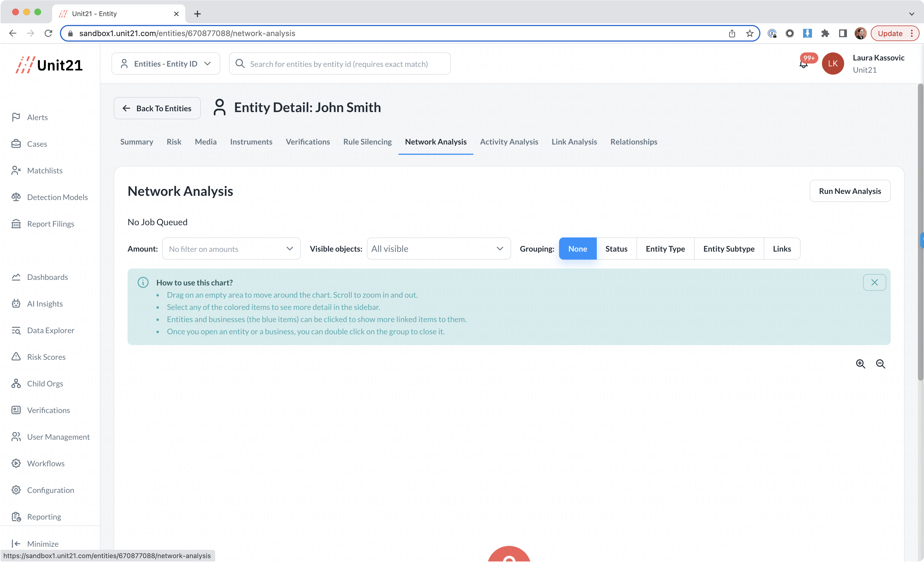
Task: Click Back To Entities button
Action: tap(157, 108)
